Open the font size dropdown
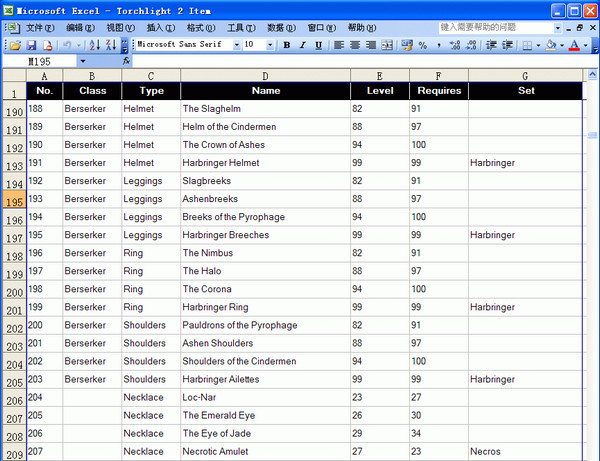 (x=270, y=45)
